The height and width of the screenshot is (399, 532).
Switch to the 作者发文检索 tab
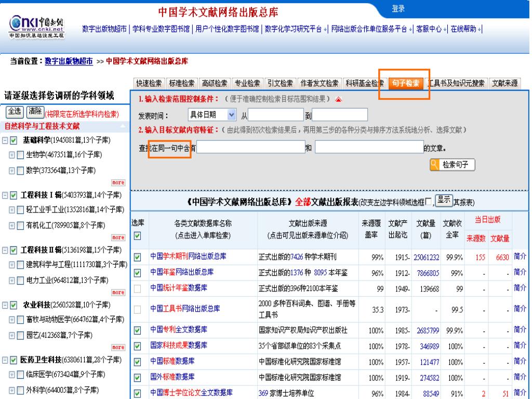[320, 83]
